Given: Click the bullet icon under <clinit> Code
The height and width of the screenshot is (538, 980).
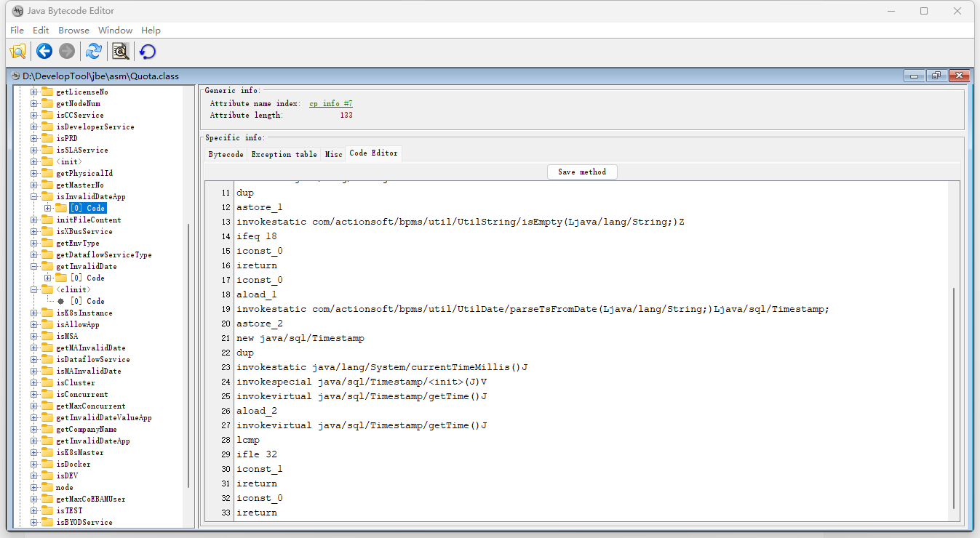Looking at the screenshot, I should pyautogui.click(x=61, y=301).
